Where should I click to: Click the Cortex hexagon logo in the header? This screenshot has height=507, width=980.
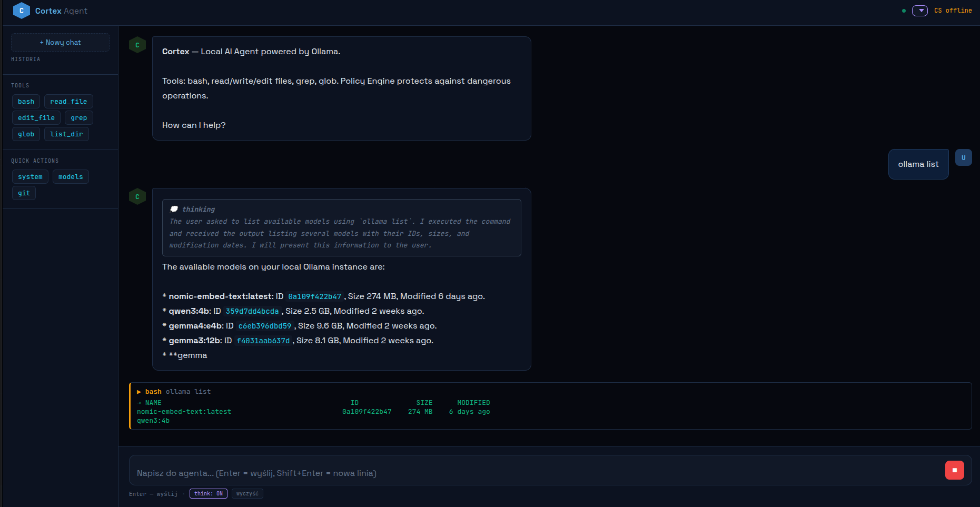pyautogui.click(x=21, y=11)
